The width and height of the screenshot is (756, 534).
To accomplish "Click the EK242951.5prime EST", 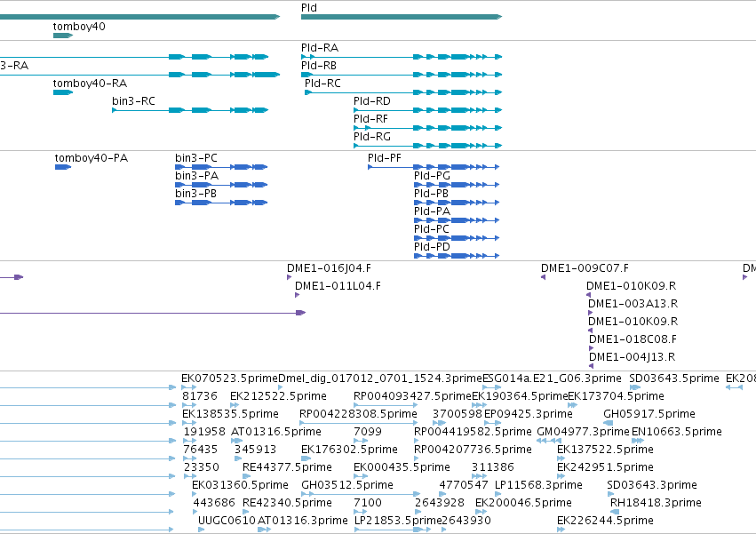I will point(561,476).
